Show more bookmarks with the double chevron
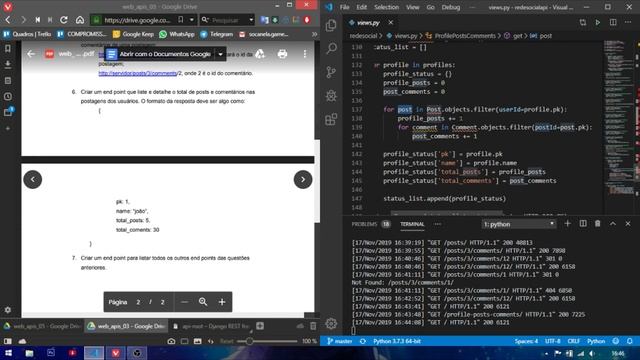The image size is (640, 360). [x=314, y=34]
